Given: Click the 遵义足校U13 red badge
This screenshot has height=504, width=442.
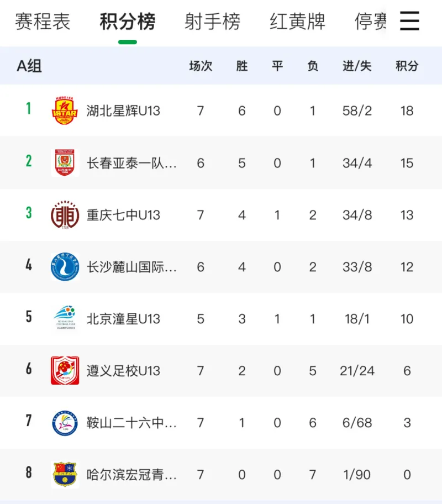Looking at the screenshot, I should pyautogui.click(x=65, y=370).
